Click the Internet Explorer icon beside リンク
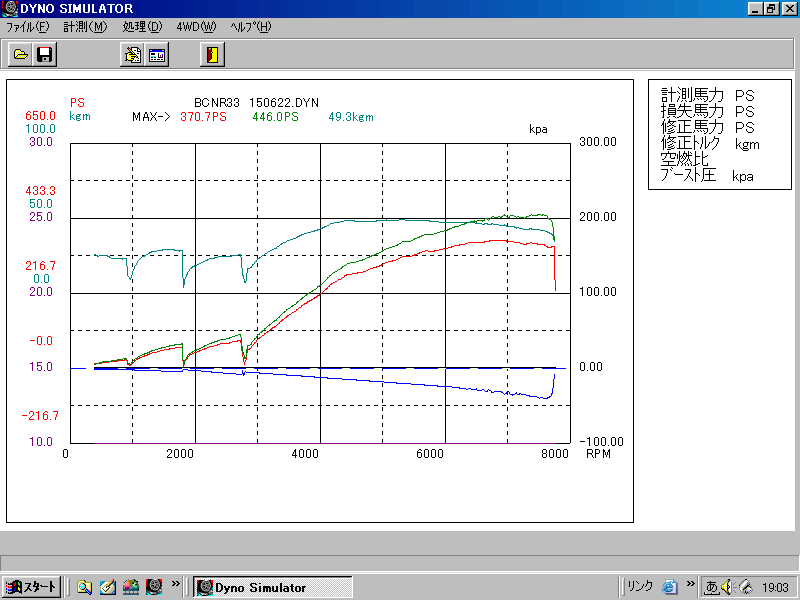 (670, 587)
